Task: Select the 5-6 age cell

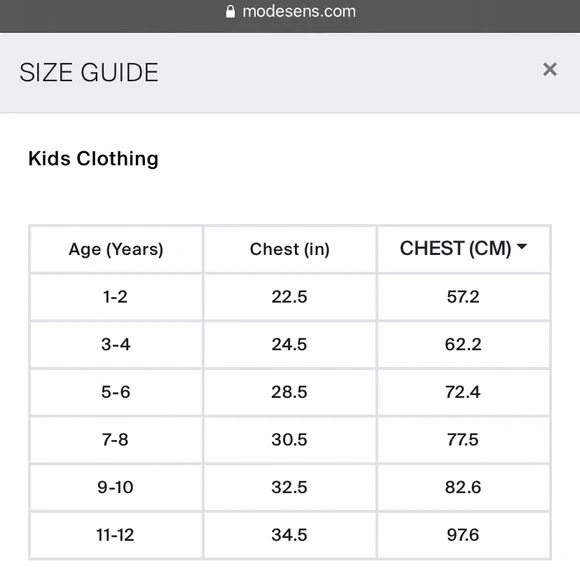Action: tap(116, 392)
